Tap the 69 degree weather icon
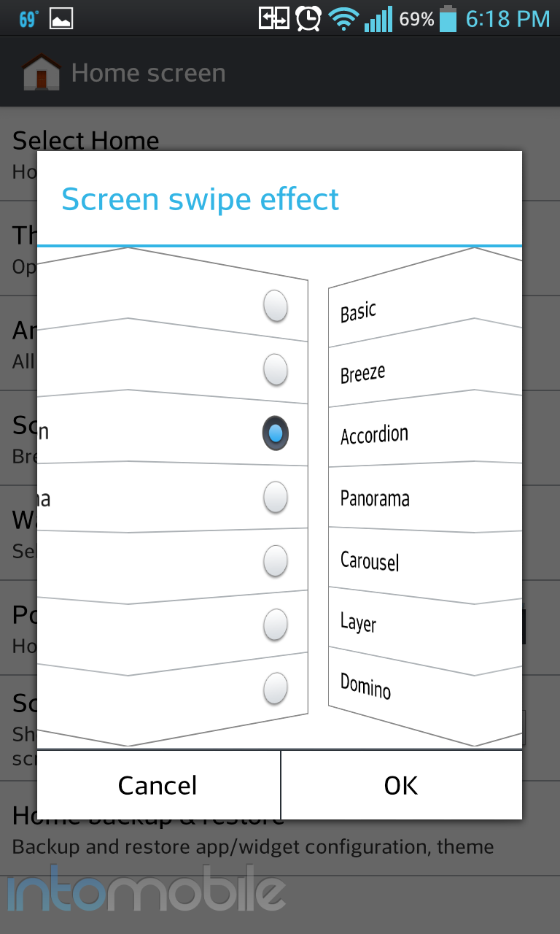This screenshot has height=934, width=560. [x=28, y=20]
